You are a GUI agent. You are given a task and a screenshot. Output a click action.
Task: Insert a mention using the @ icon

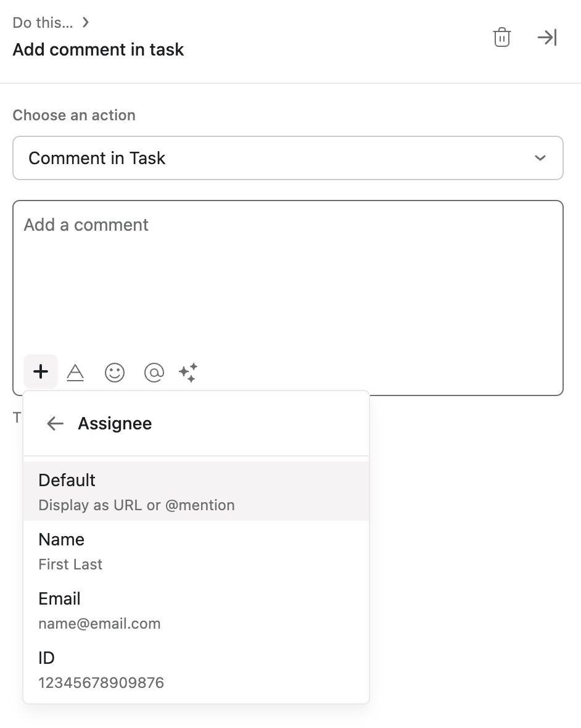click(153, 371)
